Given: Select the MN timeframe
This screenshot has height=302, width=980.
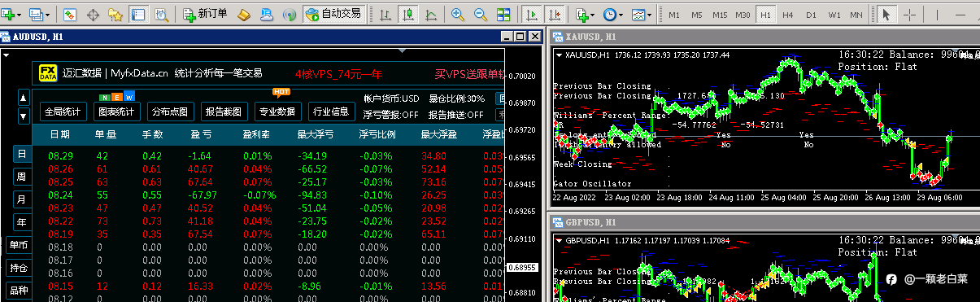Looking at the screenshot, I should point(856,15).
